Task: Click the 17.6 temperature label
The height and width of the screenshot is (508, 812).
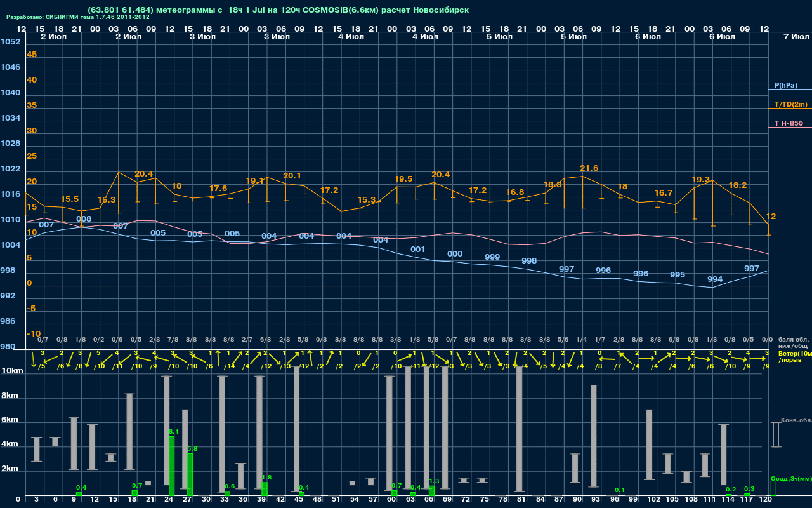Action: pos(218,189)
